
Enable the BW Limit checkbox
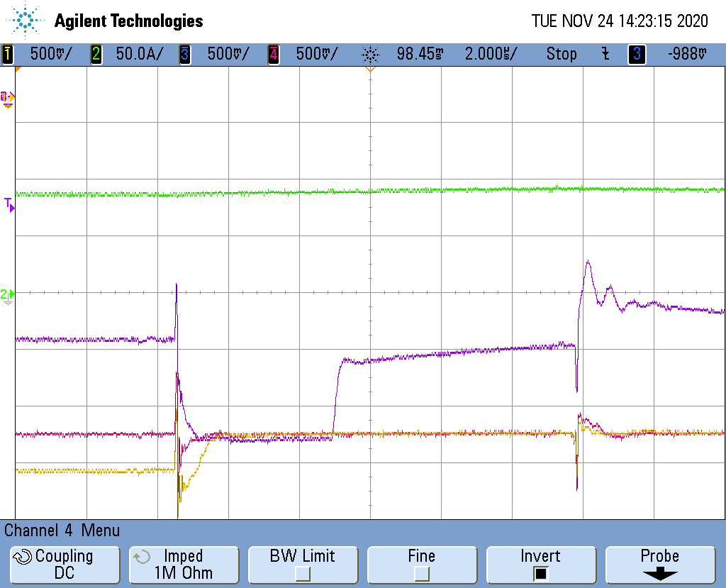click(303, 565)
